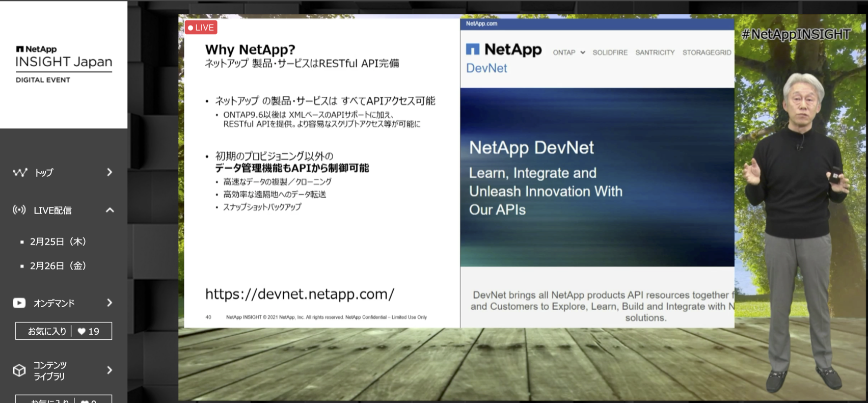
Task: Click the DIGITAL EVENT label
Action: click(43, 80)
